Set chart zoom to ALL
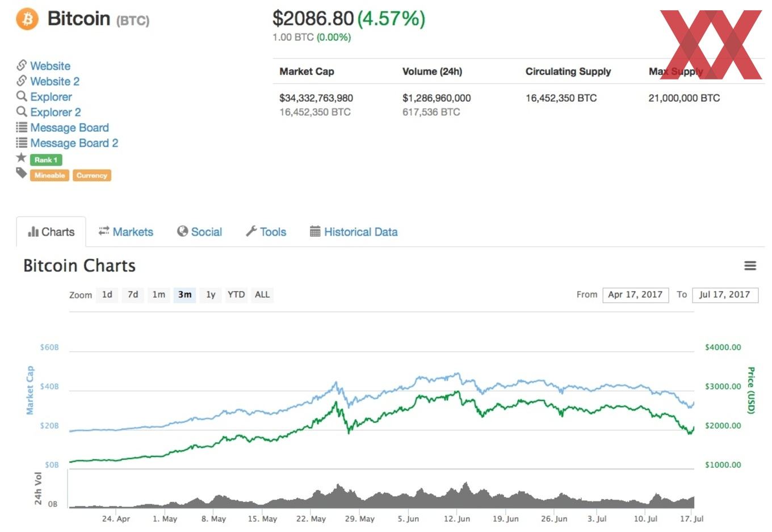Screen dimensions: 772x532 pos(262,295)
